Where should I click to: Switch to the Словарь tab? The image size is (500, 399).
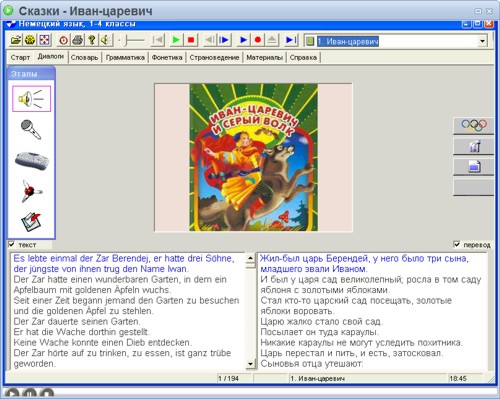(84, 57)
